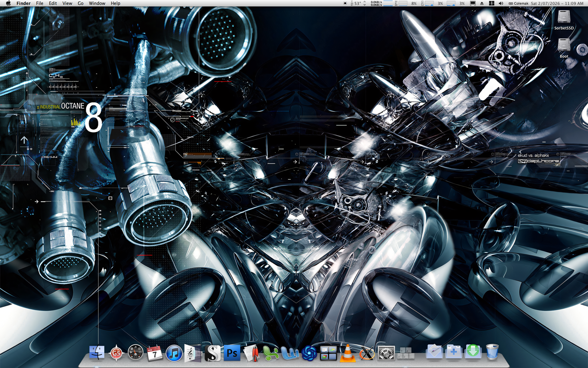
Task: Click the display icon in the menu bar
Action: coord(473,3)
